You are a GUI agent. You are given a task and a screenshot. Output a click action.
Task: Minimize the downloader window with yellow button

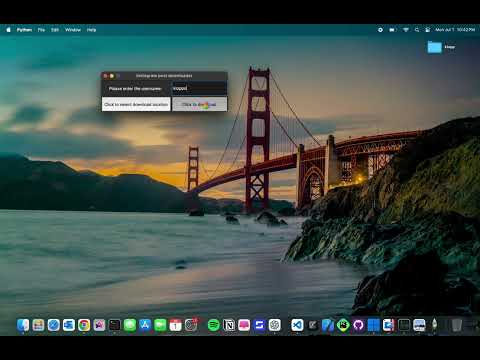click(112, 76)
